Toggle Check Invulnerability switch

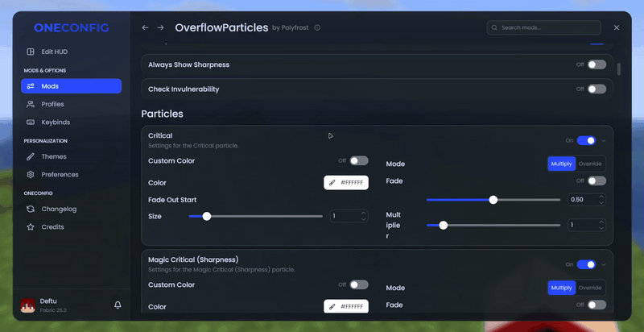click(597, 89)
